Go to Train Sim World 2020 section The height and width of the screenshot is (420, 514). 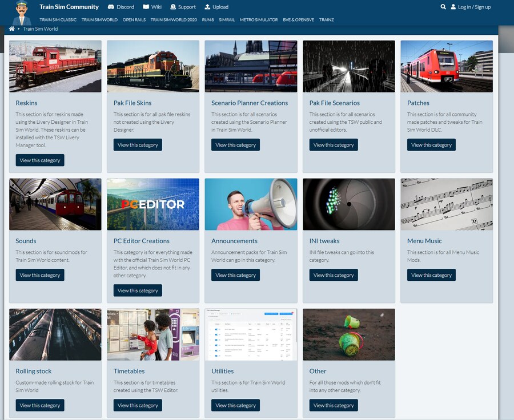coord(174,20)
